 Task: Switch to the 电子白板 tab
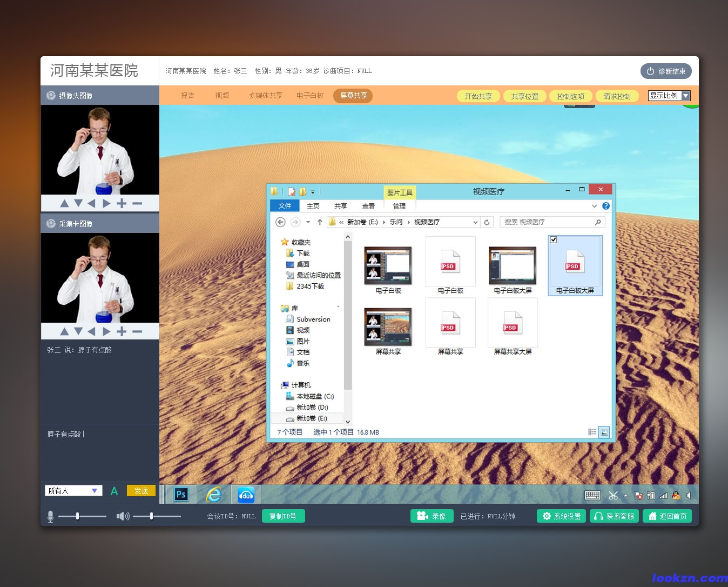click(310, 96)
